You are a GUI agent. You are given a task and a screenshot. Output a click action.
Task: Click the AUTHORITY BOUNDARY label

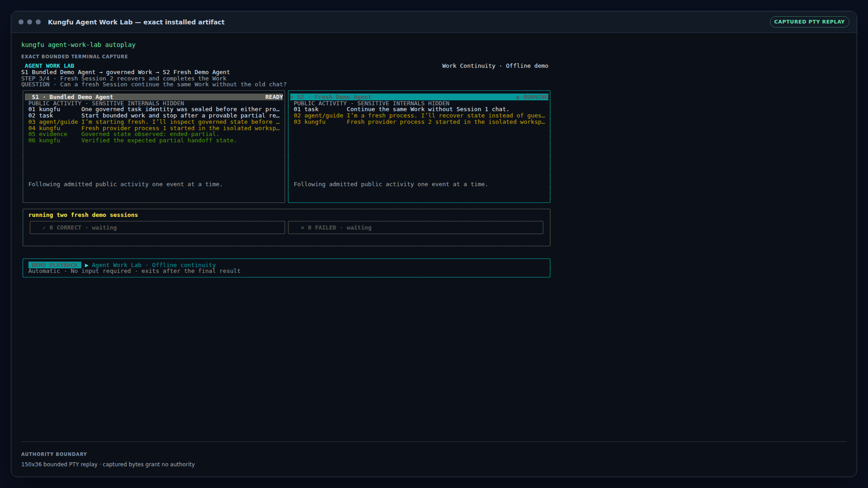click(x=54, y=454)
